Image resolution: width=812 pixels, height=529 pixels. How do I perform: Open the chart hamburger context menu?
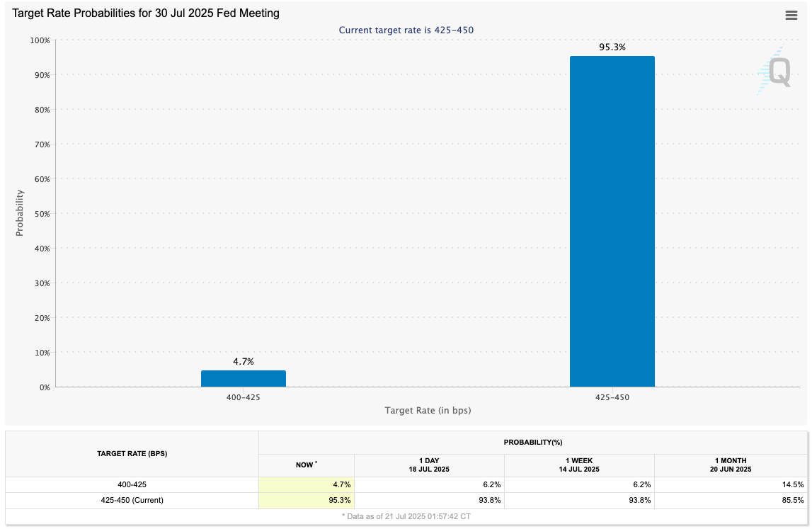pos(791,16)
